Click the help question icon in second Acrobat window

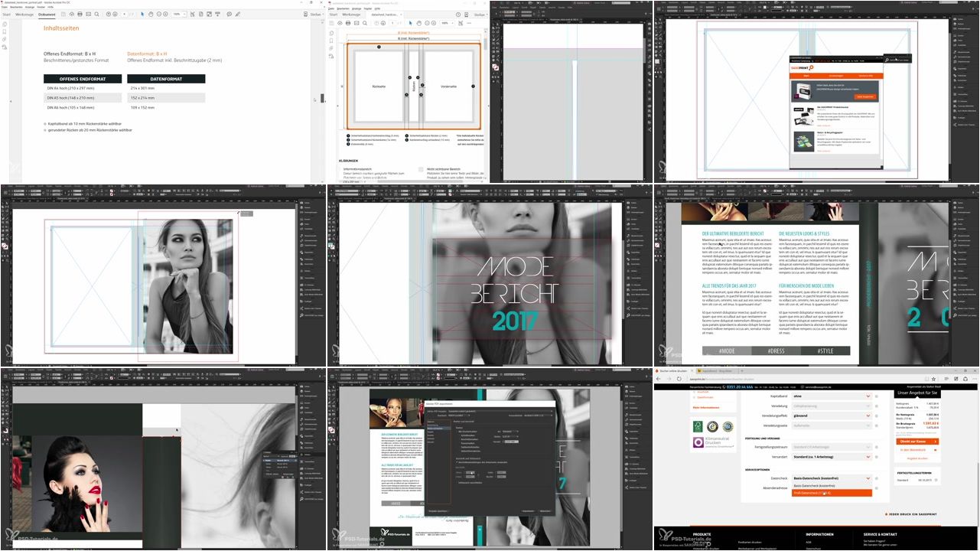pyautogui.click(x=458, y=15)
